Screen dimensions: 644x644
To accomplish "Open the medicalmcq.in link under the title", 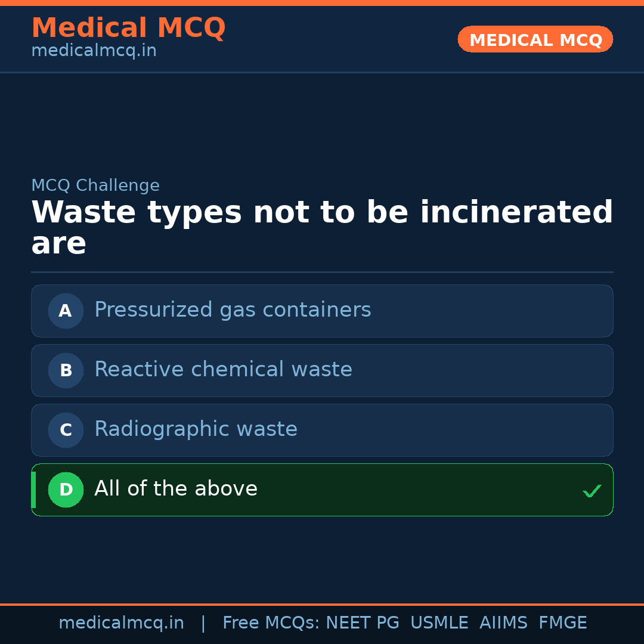I will pos(94,51).
